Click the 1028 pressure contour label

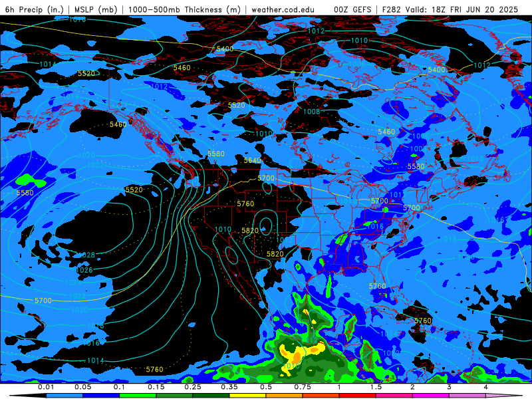[86, 255]
